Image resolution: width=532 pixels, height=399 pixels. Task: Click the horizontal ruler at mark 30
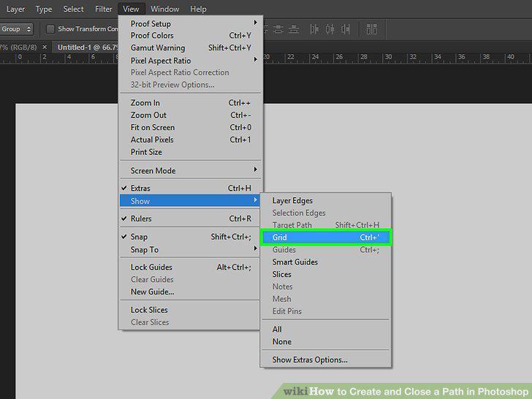point(389,57)
